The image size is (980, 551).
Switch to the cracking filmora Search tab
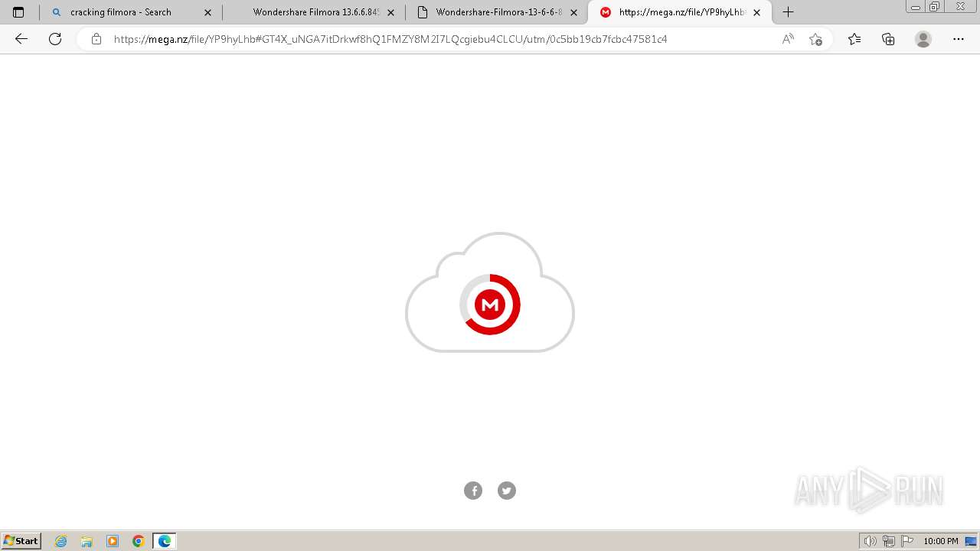[x=130, y=12]
